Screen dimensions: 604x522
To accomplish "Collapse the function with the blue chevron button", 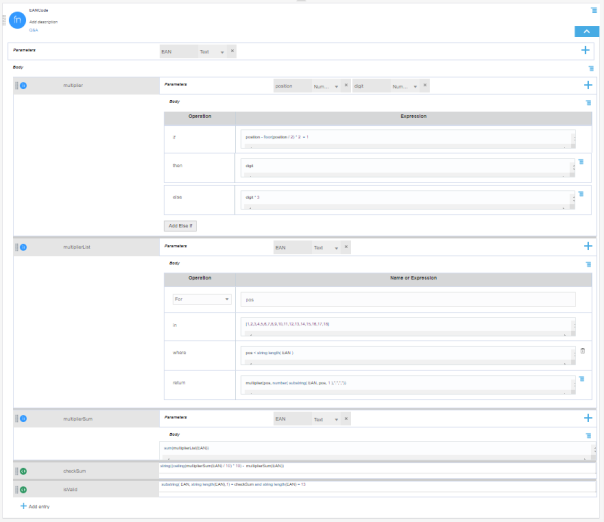I will (586, 32).
